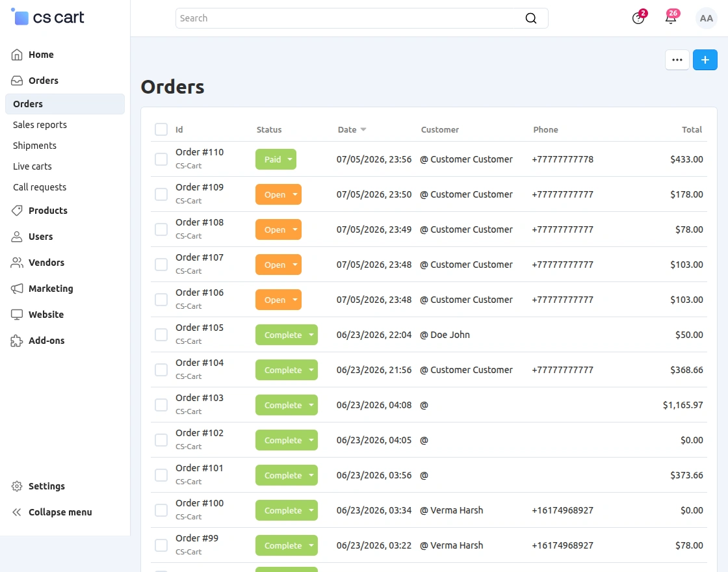Click the blue plus add order button
The width and height of the screenshot is (728, 572).
pos(705,60)
